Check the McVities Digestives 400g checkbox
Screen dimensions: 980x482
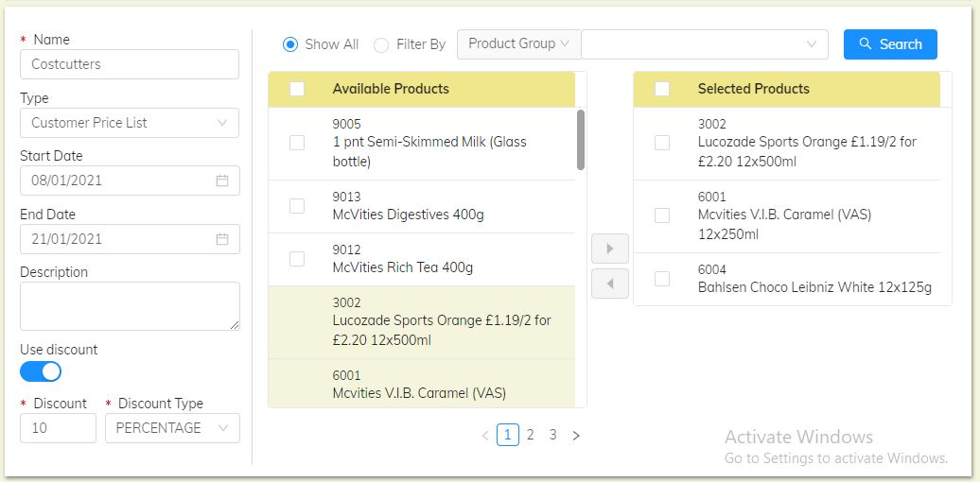(x=297, y=206)
